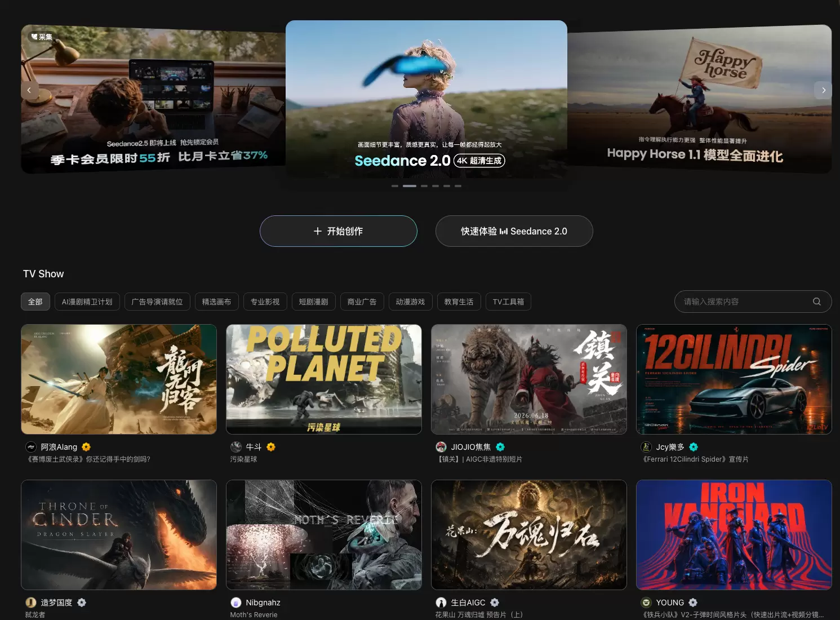This screenshot has width=840, height=620.
Task: Select the 短剧漫剧 tab
Action: tap(314, 302)
